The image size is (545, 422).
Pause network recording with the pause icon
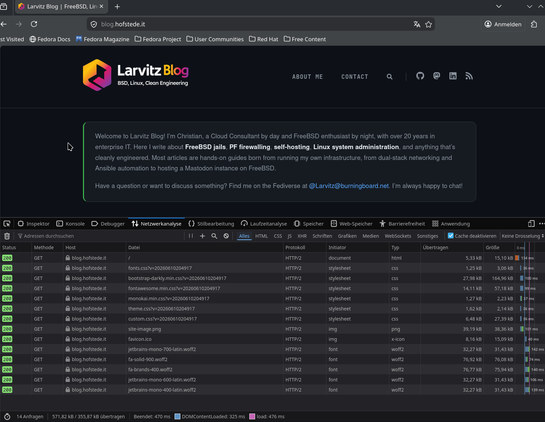[191, 236]
